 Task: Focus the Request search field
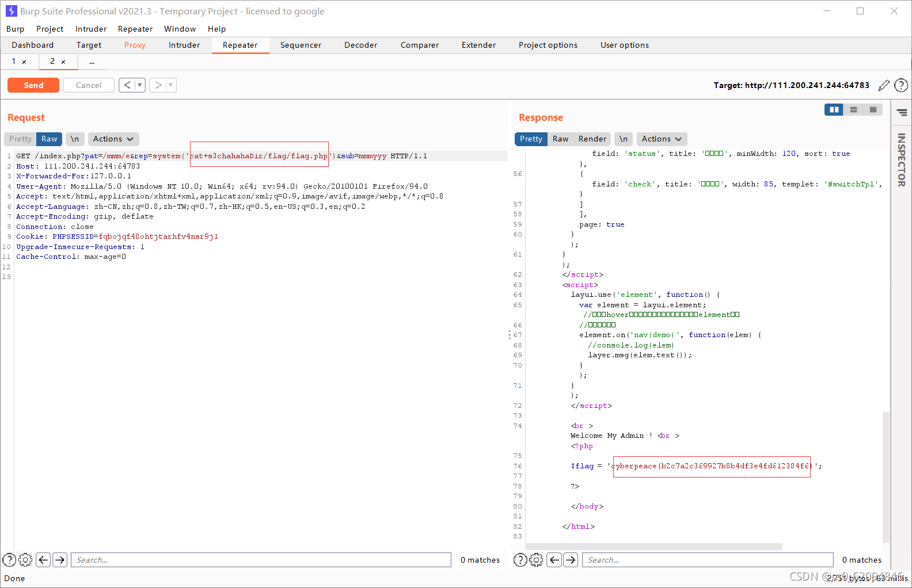tap(261, 560)
